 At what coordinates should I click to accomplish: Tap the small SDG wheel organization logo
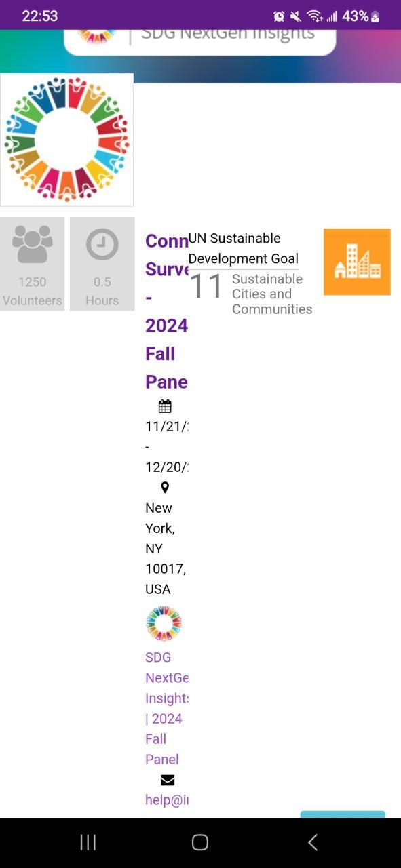(164, 624)
